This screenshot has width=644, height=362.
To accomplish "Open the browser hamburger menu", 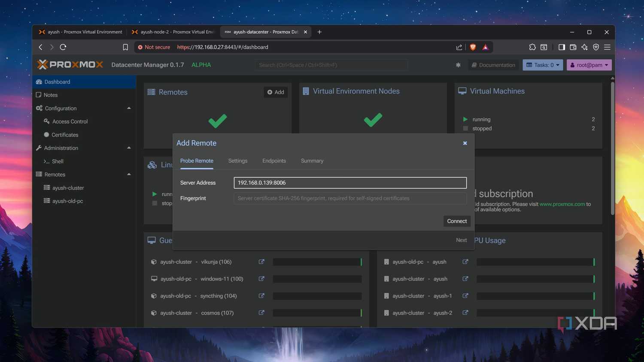I will click(x=607, y=47).
